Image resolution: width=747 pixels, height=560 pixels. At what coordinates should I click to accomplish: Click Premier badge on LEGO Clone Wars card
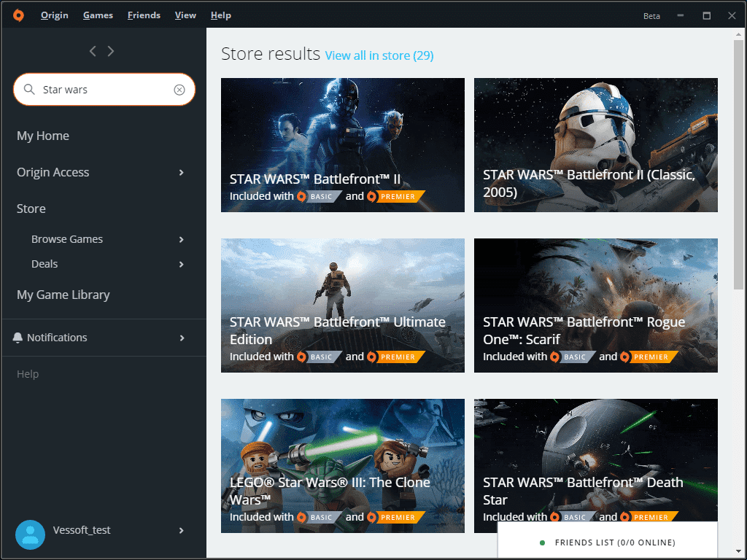tap(395, 517)
